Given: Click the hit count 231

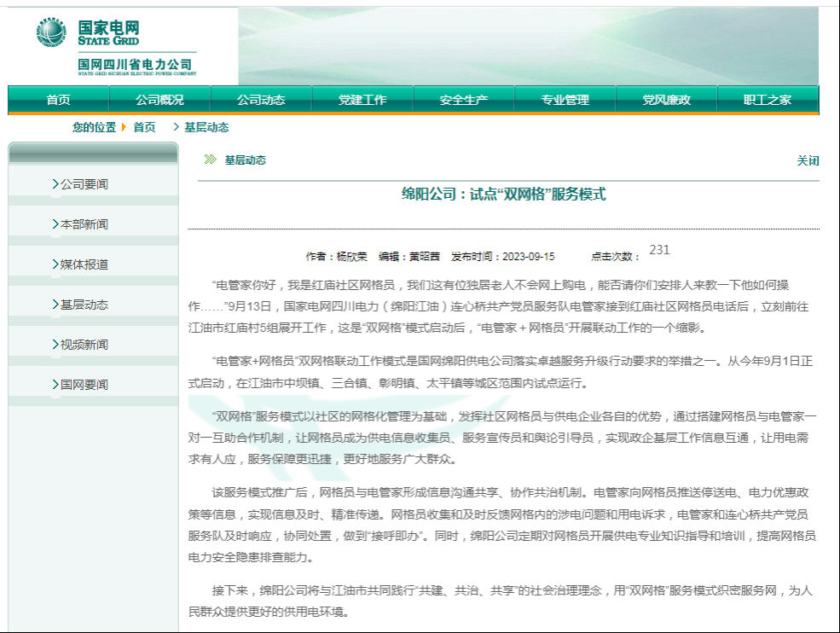Looking at the screenshot, I should (x=659, y=250).
